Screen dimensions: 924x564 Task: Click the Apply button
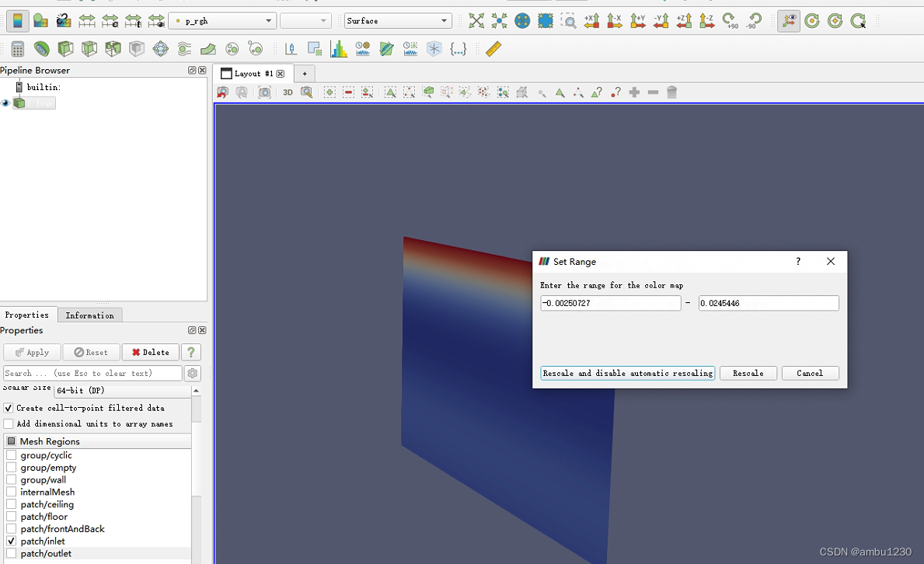click(x=32, y=353)
